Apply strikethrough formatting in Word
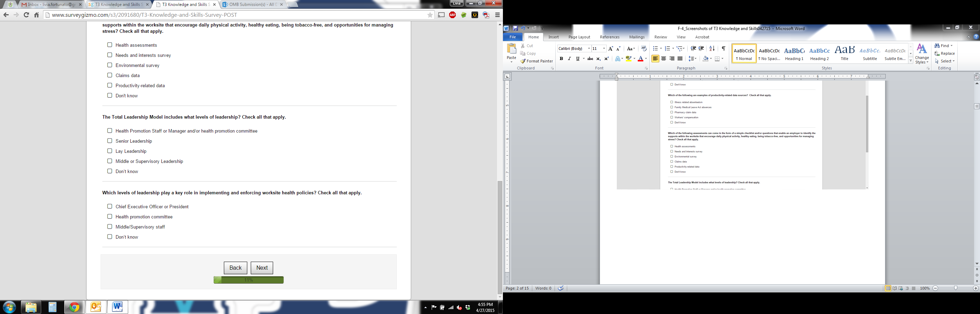 click(x=590, y=59)
